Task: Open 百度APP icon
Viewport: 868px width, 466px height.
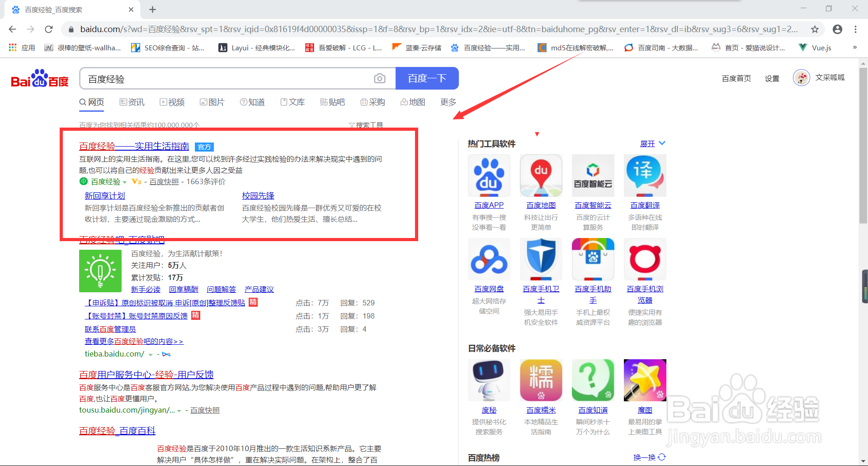Action: 489,176
